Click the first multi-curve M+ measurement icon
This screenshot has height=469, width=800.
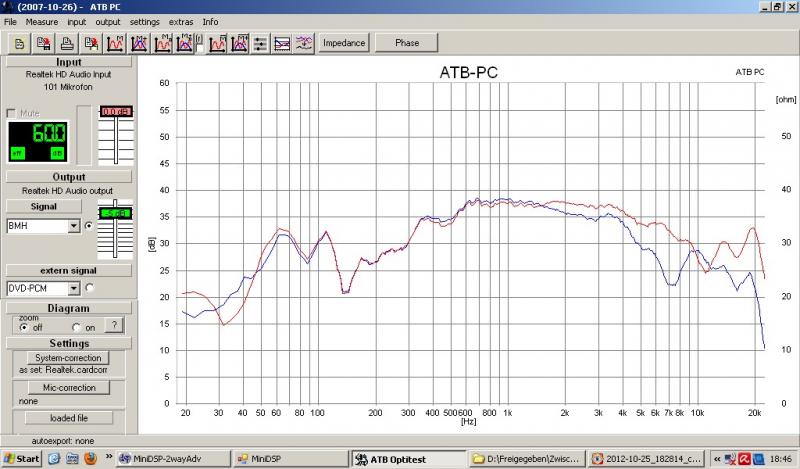139,44
